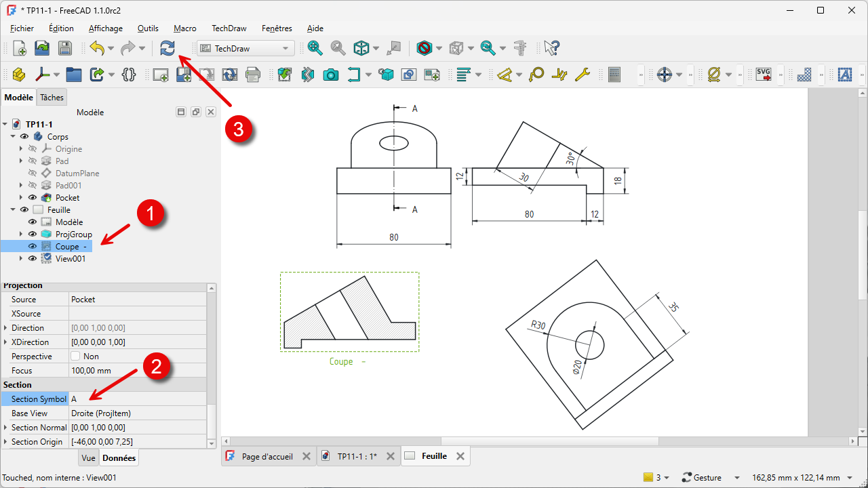Click the Refresh/recompute icon in toolbar

tap(167, 48)
